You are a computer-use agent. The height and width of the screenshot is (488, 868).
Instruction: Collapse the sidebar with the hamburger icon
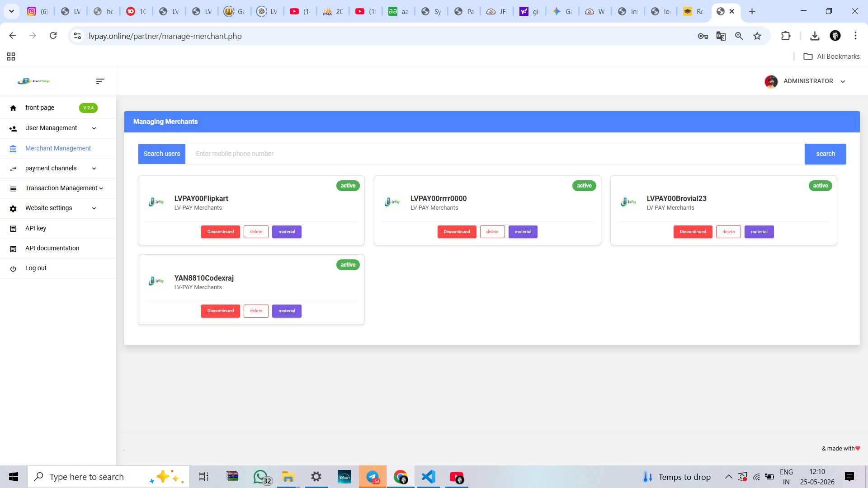click(100, 81)
